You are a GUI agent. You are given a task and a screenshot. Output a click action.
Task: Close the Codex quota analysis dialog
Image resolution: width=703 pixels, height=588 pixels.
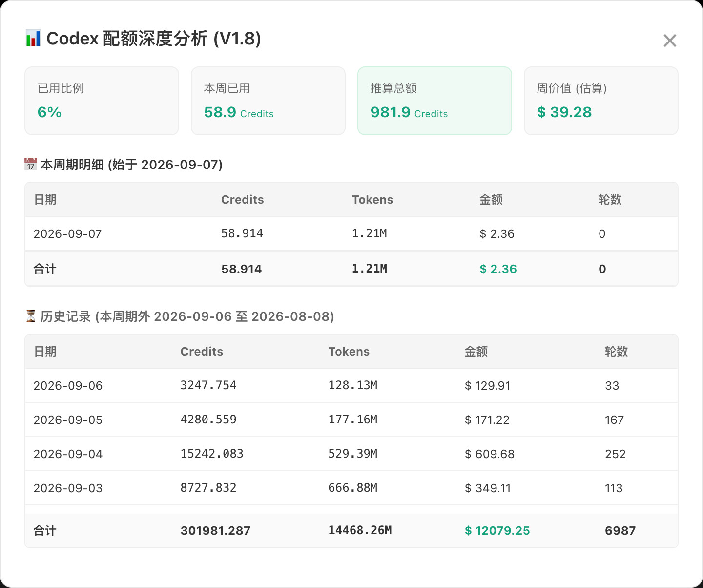tap(670, 41)
